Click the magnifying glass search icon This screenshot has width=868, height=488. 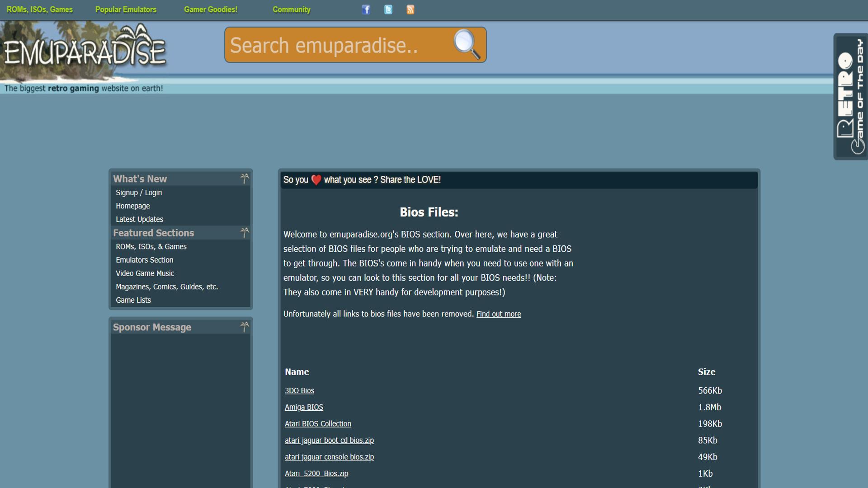[x=467, y=44]
